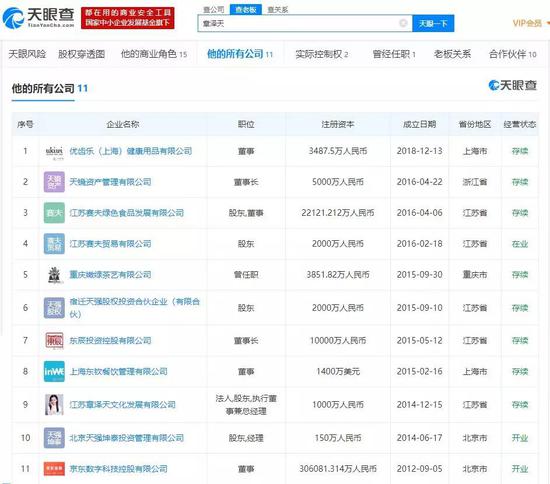
Task: Select the date cell 2015-09-30
Action: point(420,275)
